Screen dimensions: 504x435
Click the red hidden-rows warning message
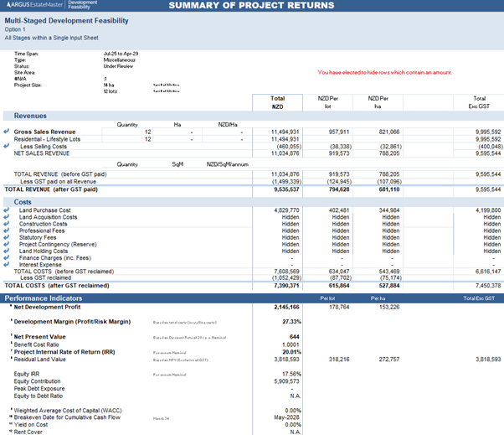click(385, 72)
